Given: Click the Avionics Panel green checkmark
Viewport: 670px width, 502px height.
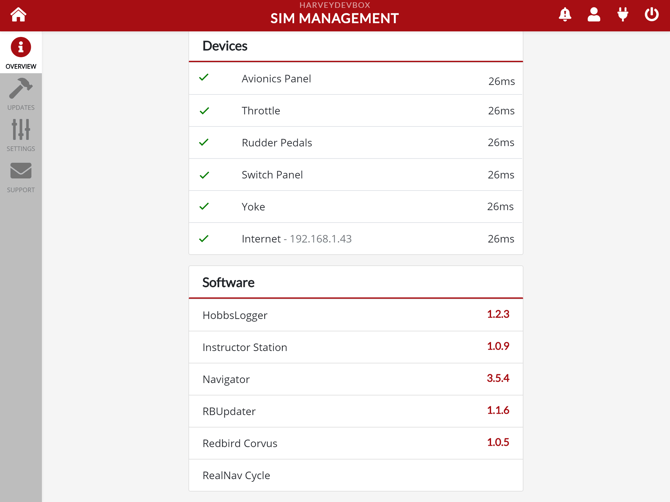Looking at the screenshot, I should [x=204, y=77].
